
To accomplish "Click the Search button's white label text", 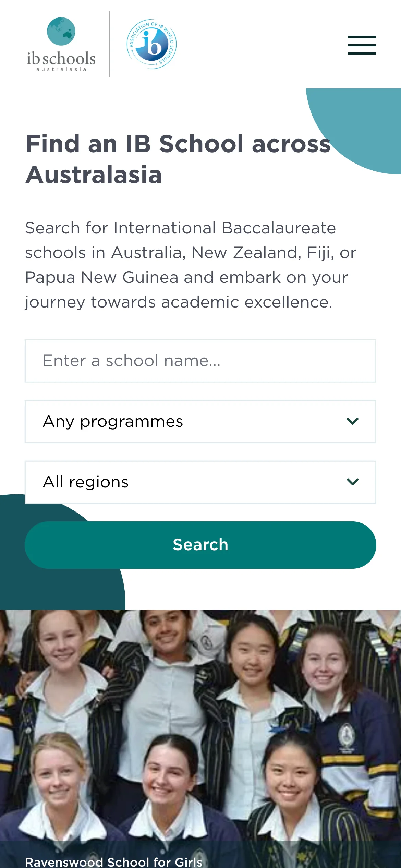I will point(200,545).
